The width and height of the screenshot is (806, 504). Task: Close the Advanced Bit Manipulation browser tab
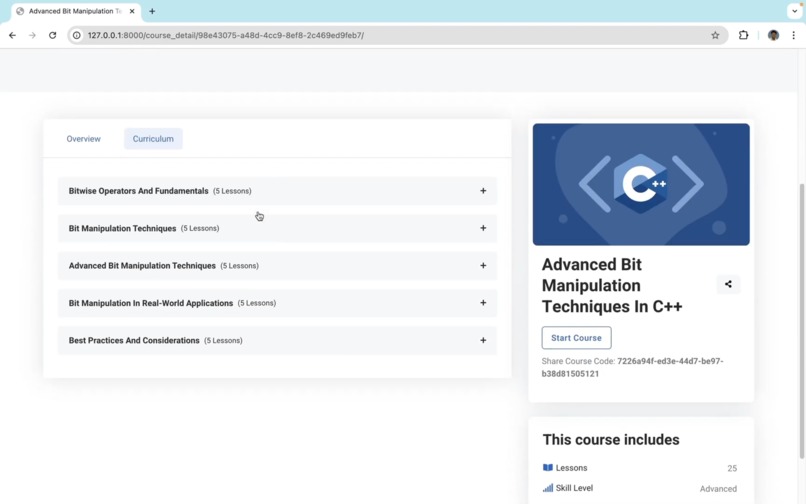[132, 11]
